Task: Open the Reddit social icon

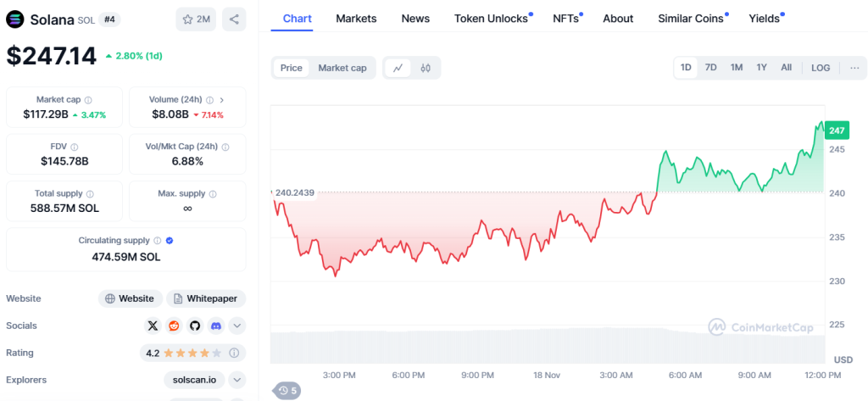Action: point(174,326)
